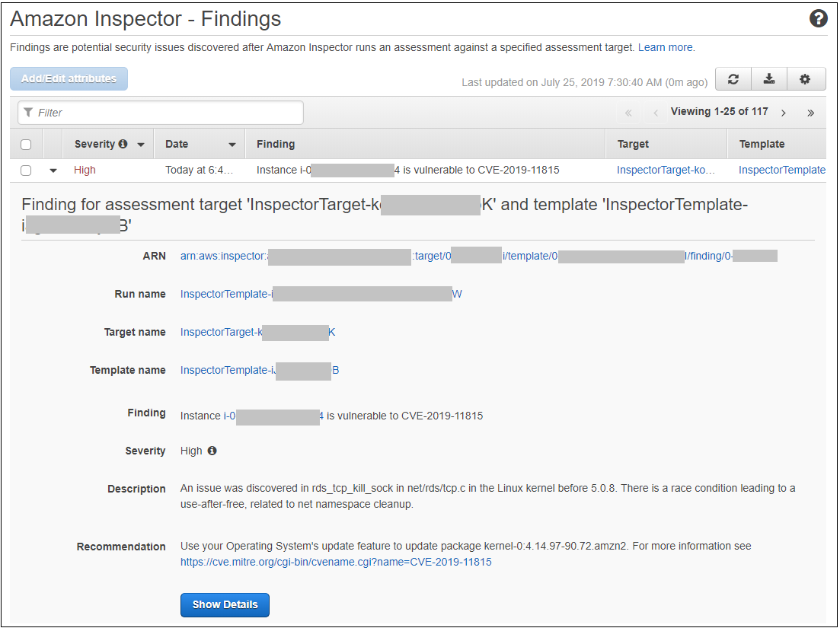The width and height of the screenshot is (840, 628).
Task: Click 'Viewing 1-25 of 117' text
Action: point(719,111)
